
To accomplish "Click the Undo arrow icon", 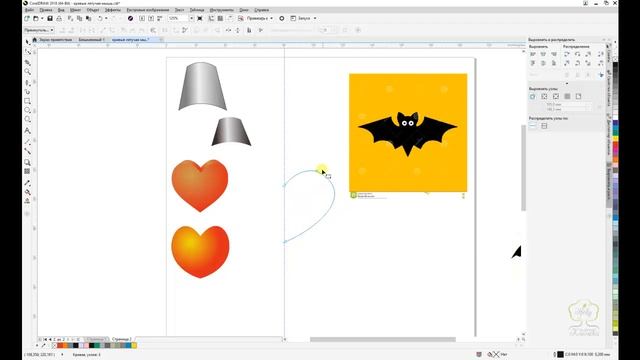I will click(x=100, y=18).
